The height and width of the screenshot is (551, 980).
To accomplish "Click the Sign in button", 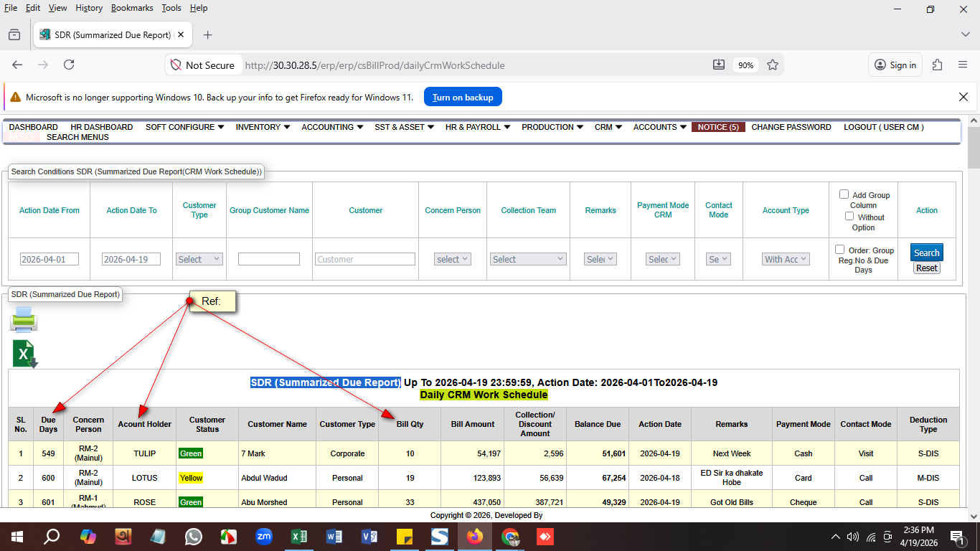I will (x=895, y=65).
